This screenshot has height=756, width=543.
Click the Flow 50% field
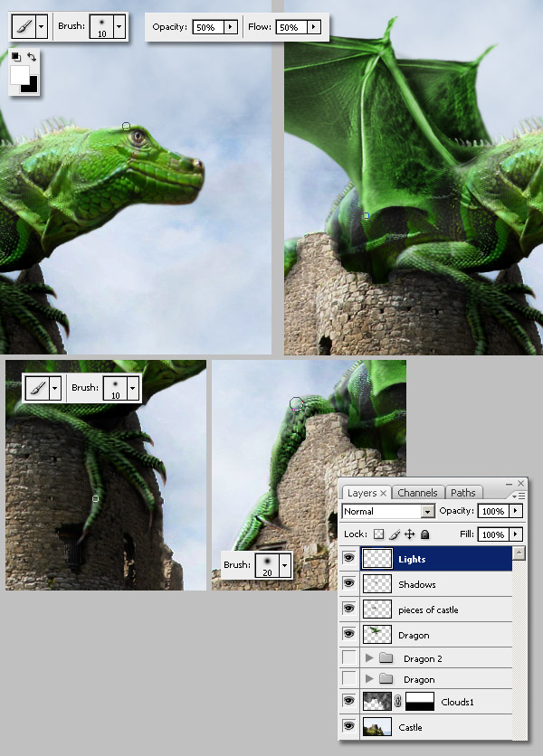click(x=291, y=27)
